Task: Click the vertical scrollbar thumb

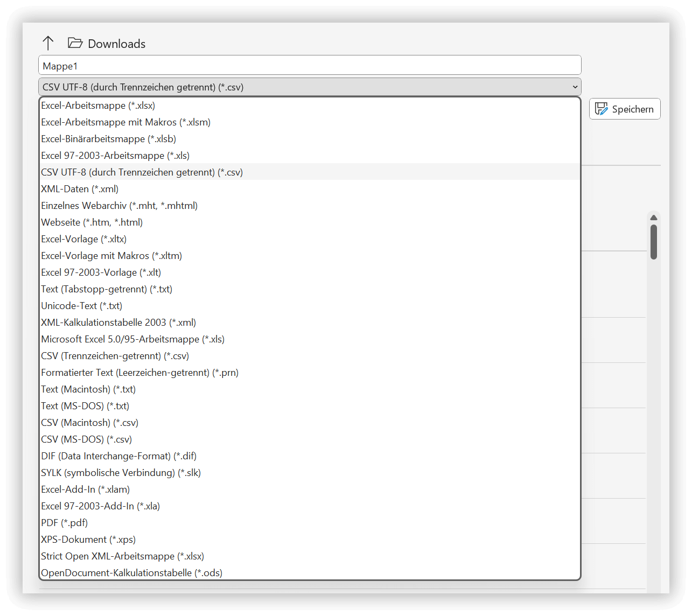Action: tap(653, 242)
